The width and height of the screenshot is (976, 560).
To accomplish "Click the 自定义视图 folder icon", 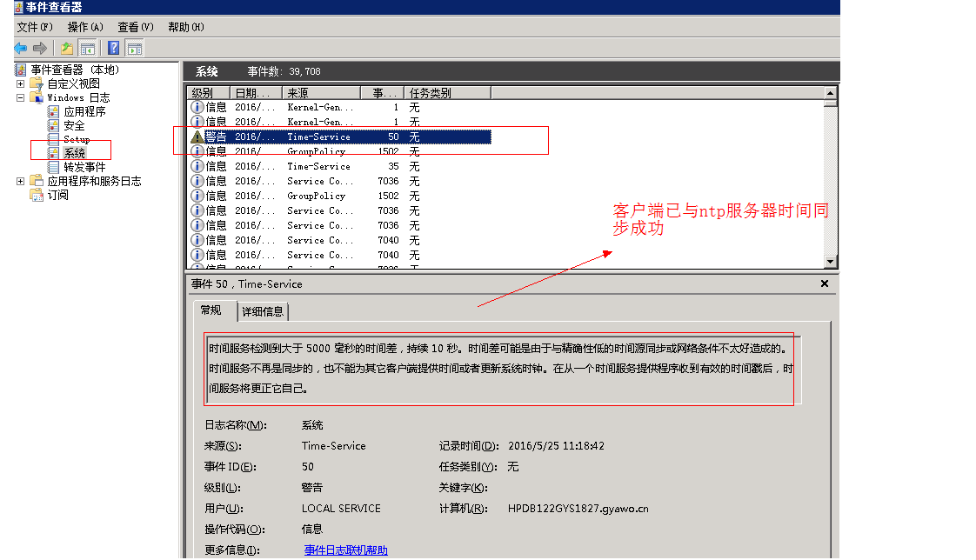I will pyautogui.click(x=37, y=83).
